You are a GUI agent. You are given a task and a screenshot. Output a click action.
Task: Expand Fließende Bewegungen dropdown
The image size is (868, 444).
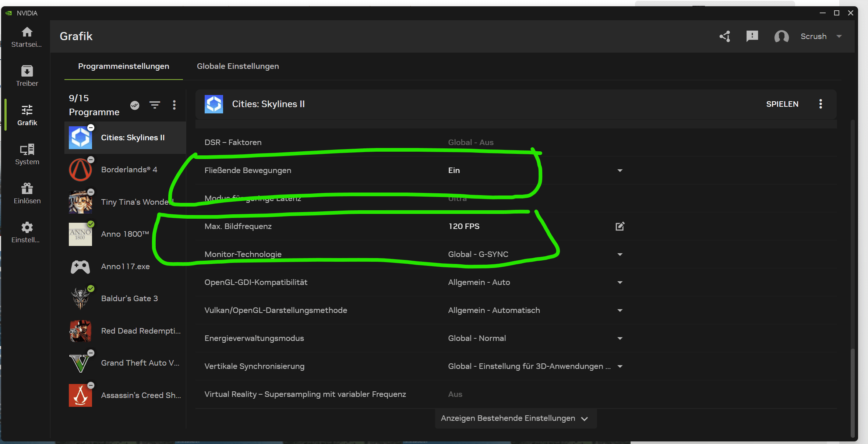[x=620, y=170]
